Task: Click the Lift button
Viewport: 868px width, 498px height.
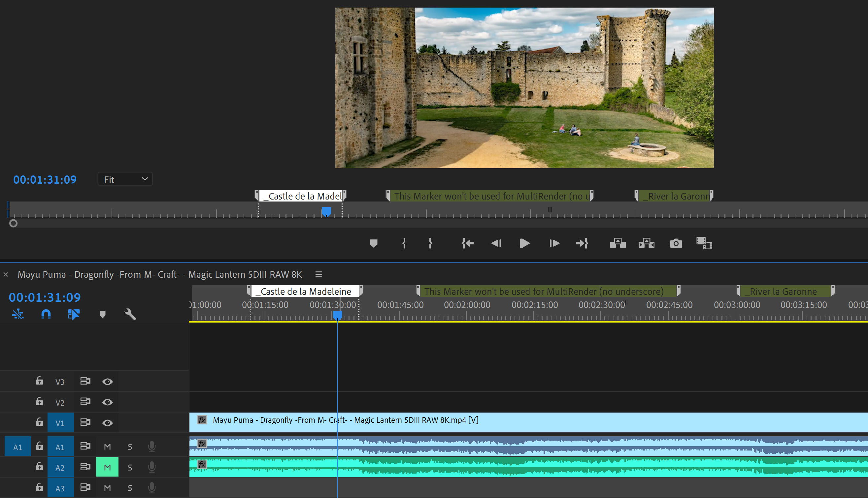Action: (x=618, y=243)
